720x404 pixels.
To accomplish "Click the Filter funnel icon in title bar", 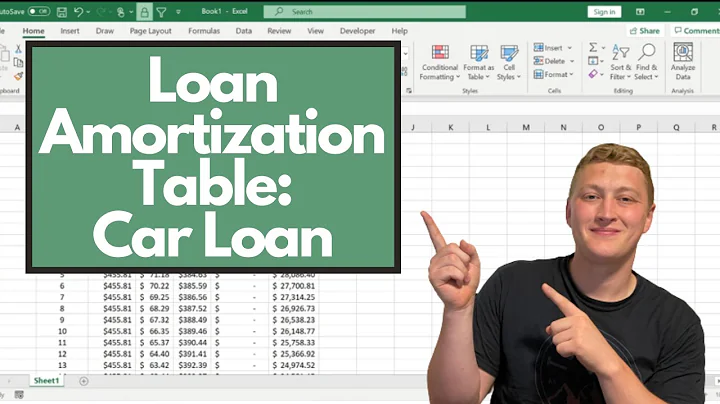I will pos(161,12).
